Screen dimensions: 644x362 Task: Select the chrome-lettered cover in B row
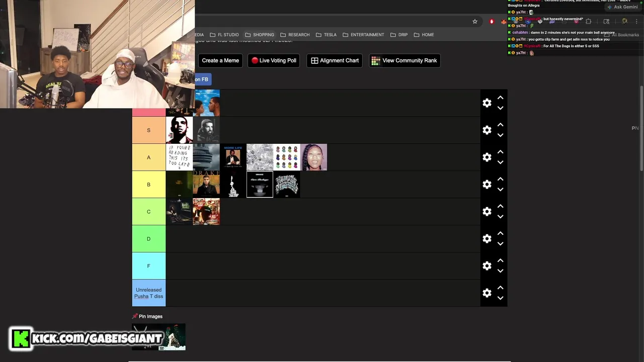287,185
